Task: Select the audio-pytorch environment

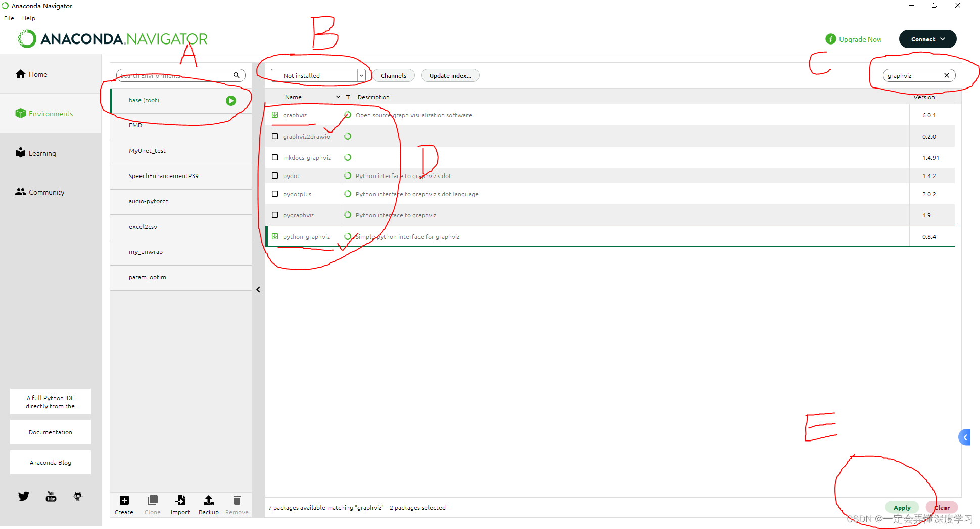Action: tap(181, 202)
